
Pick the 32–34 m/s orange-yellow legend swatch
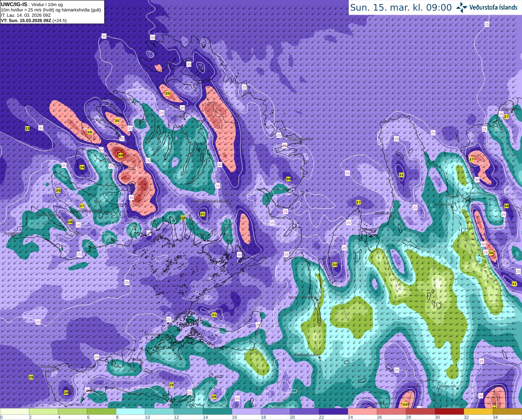478,411
